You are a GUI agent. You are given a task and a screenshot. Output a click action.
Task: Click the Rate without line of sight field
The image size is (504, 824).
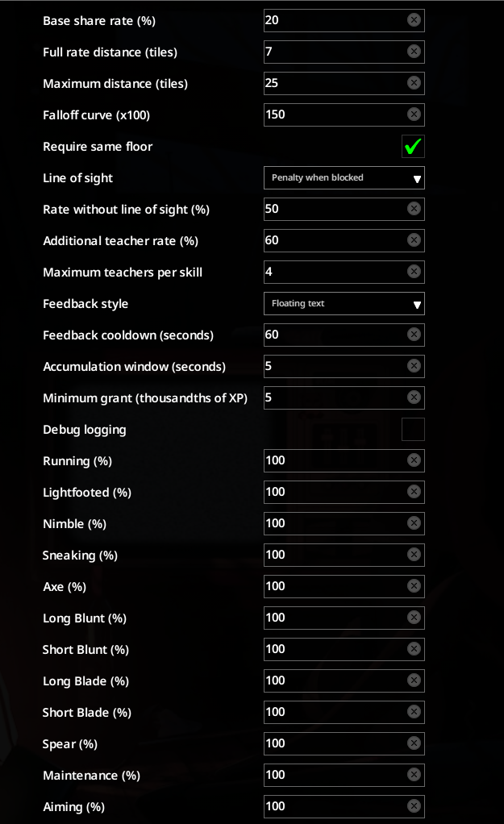(x=344, y=209)
